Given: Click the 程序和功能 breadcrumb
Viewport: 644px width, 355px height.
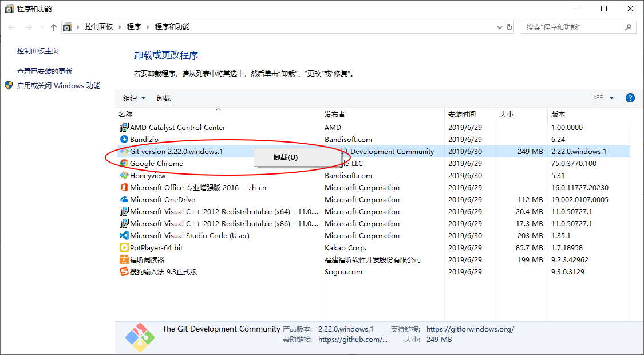Looking at the screenshot, I should click(x=172, y=27).
